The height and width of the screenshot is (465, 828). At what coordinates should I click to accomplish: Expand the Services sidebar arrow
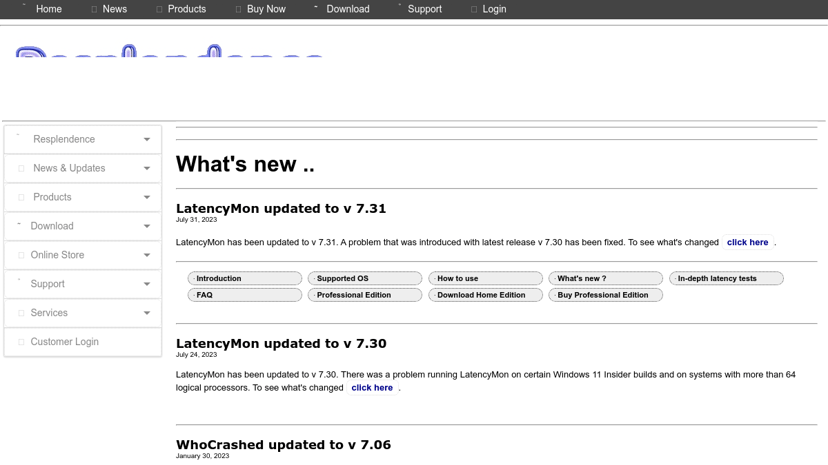[x=147, y=313]
